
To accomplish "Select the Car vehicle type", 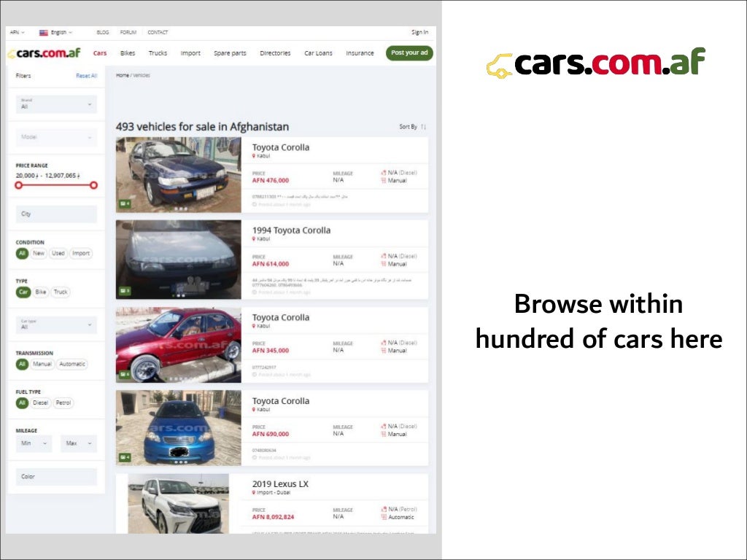I will (x=23, y=292).
